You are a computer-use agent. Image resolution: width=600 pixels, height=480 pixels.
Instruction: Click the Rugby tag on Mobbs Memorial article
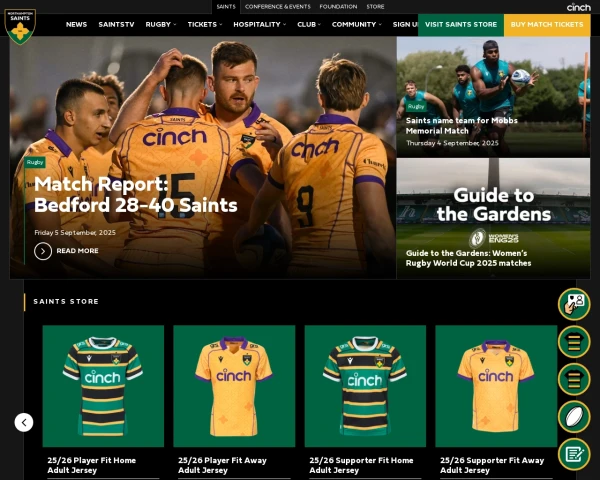tap(416, 106)
